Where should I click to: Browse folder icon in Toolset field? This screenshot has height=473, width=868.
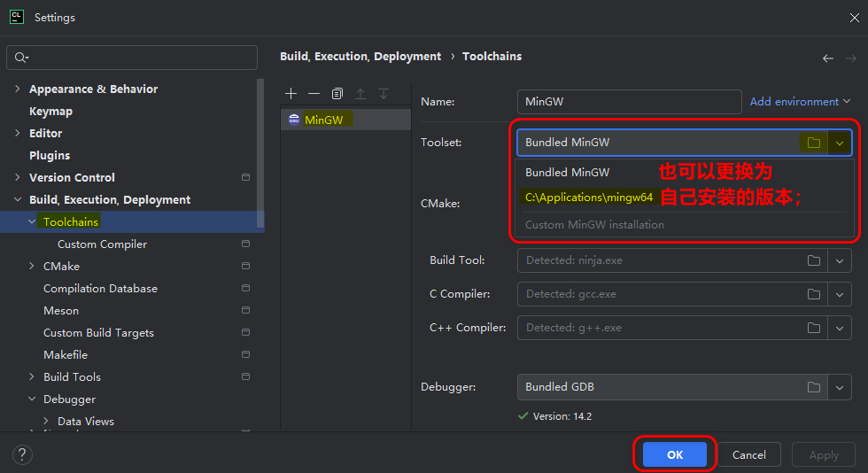point(814,143)
